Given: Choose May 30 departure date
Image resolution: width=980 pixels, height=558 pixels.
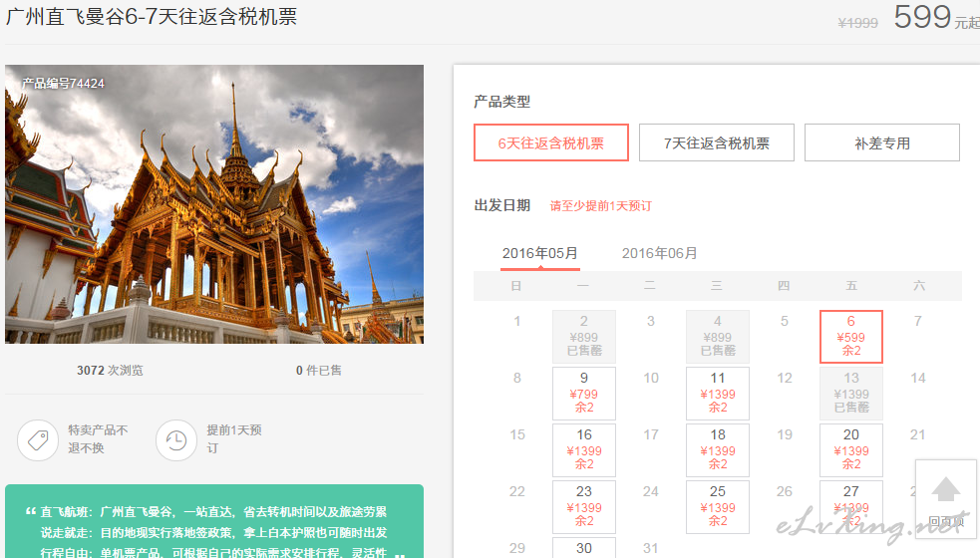Looking at the screenshot, I should pyautogui.click(x=584, y=547).
